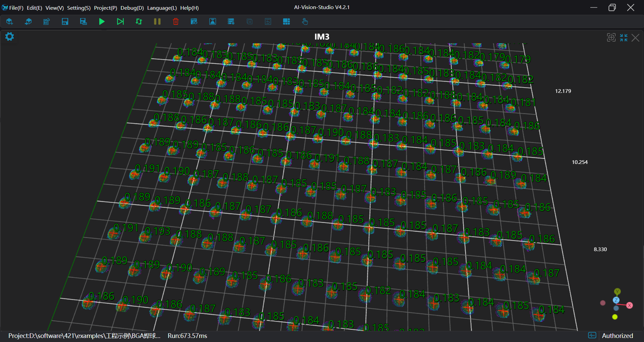Image resolution: width=644 pixels, height=342 pixels.
Task: Expand the Debug(D) menu
Action: click(x=132, y=8)
